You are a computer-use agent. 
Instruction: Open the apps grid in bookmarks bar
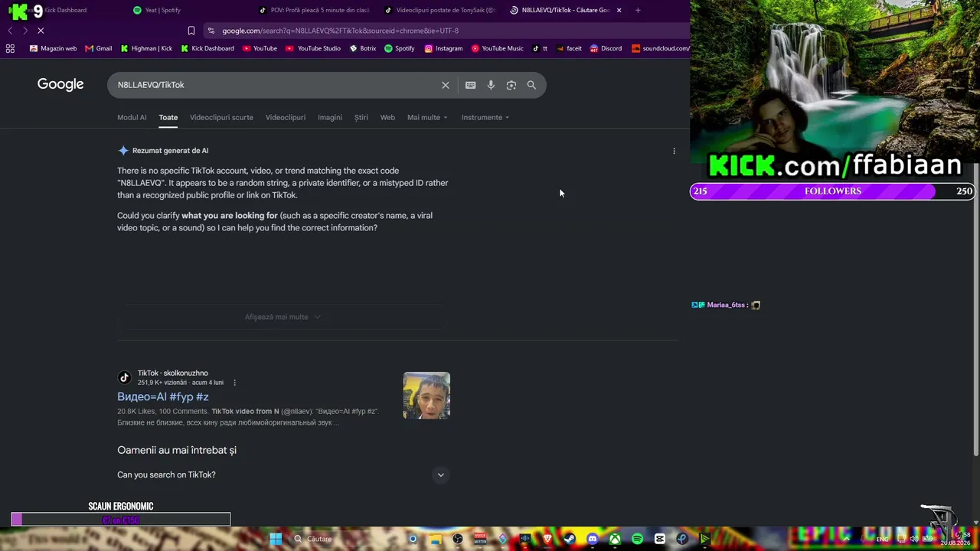click(10, 48)
